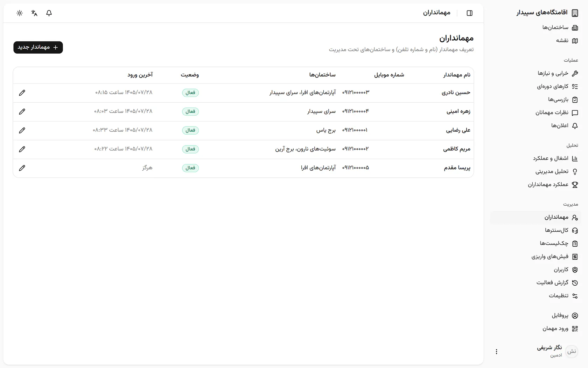The height and width of the screenshot is (368, 588).
Task: Edit host علی رضایی with pencil icon
Action: coord(22,130)
